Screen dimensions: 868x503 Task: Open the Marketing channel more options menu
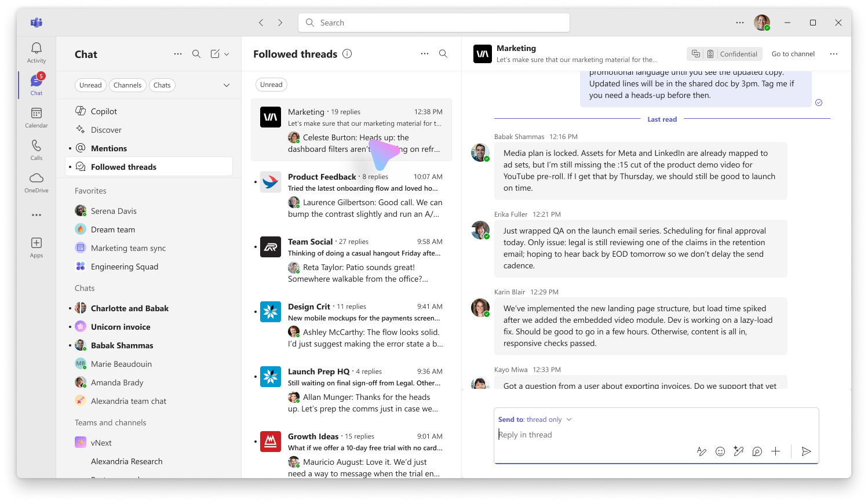click(x=833, y=53)
